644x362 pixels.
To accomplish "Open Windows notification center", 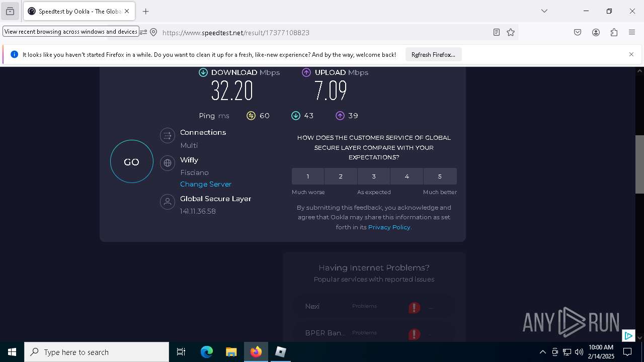I will (627, 352).
